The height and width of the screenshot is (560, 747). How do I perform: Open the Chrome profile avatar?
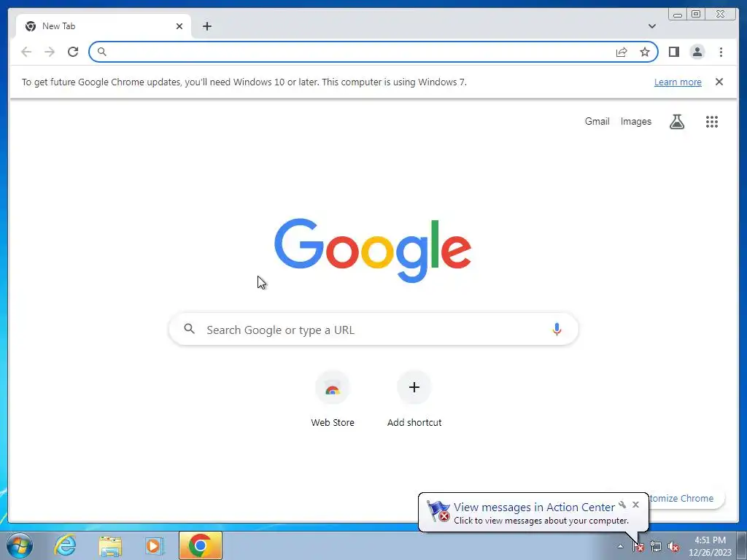[697, 52]
